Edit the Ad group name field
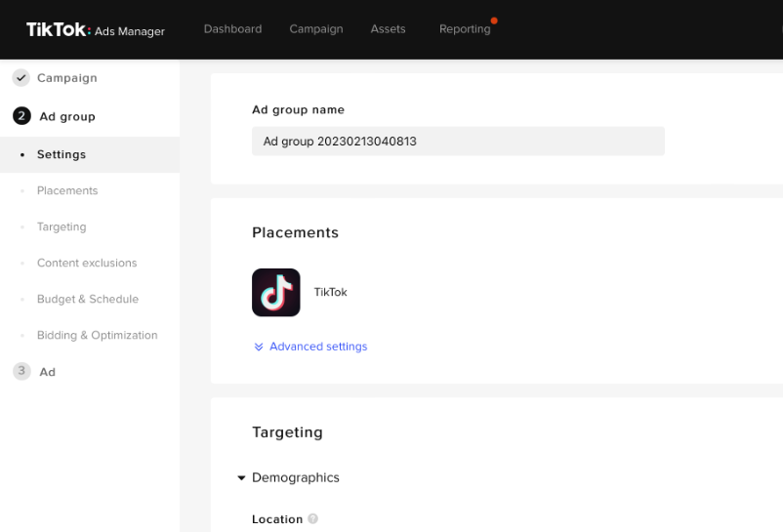The width and height of the screenshot is (783, 532). click(x=458, y=142)
